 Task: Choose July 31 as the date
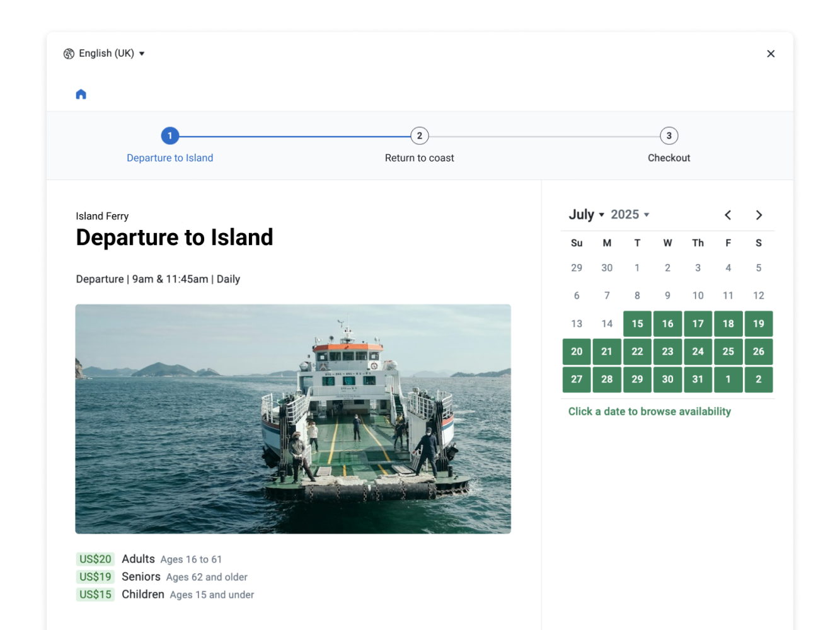698,379
